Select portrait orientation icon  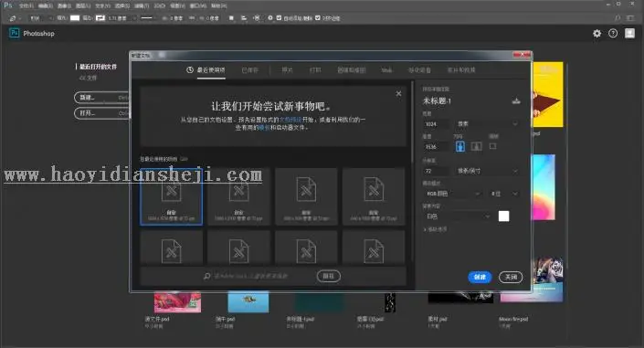pyautogui.click(x=460, y=146)
